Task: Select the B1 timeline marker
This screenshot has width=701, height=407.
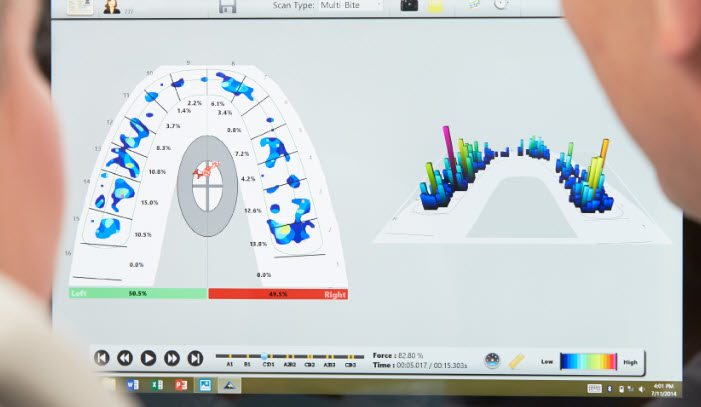Action: pos(247,365)
